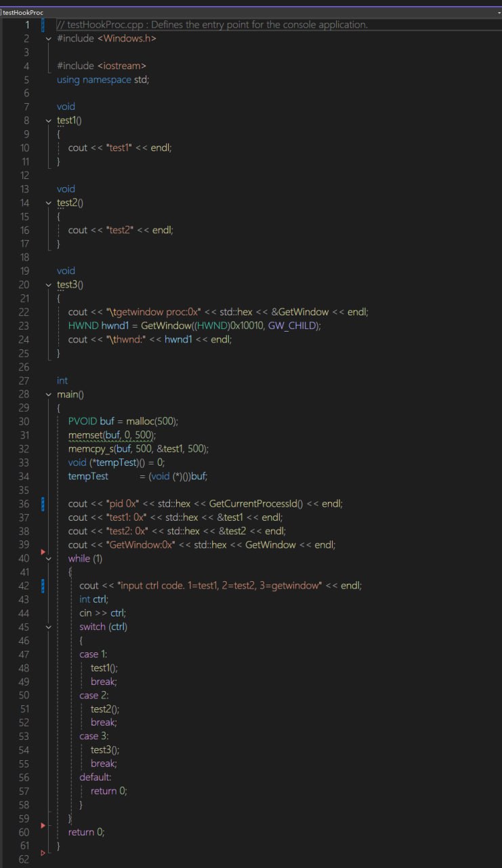The height and width of the screenshot is (868, 502).
Task: Collapse the while (1) loop fold chevron
Action: (x=48, y=559)
